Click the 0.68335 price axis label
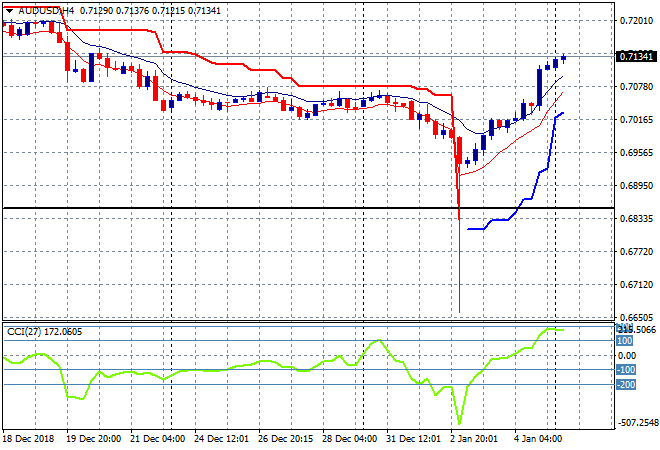 [x=636, y=218]
